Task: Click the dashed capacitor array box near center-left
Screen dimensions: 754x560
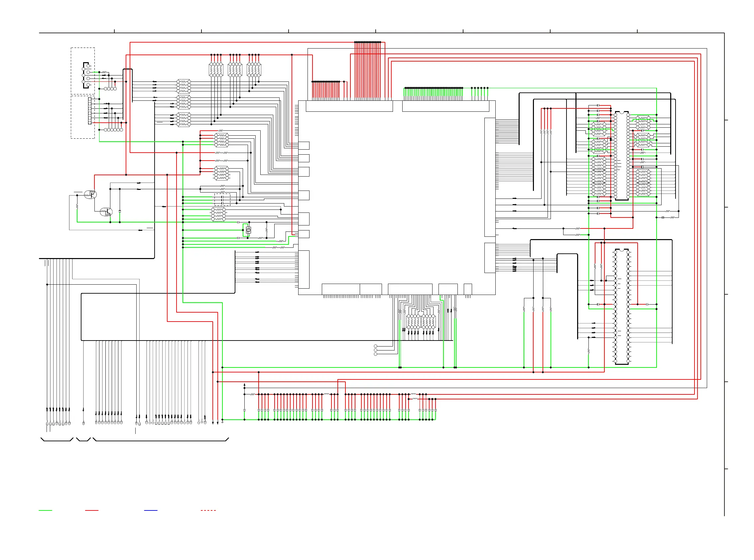Action: (222, 200)
